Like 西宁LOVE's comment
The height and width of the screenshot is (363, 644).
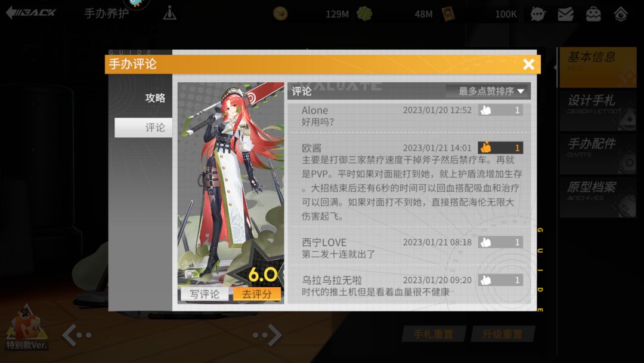[x=500, y=242]
